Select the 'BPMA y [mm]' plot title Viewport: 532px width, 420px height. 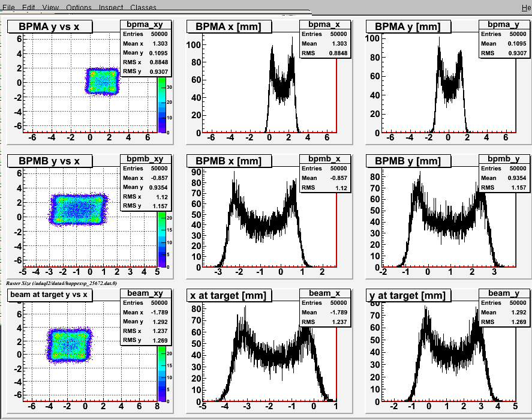[x=408, y=26]
